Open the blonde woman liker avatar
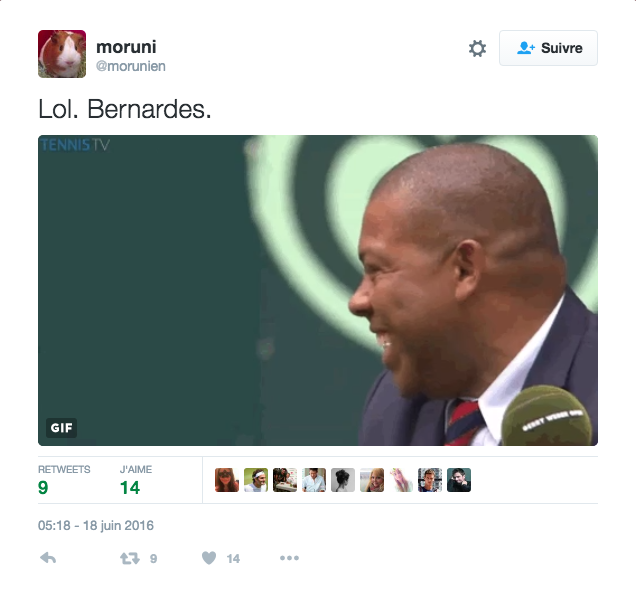Image resolution: width=636 pixels, height=597 pixels. click(x=372, y=480)
